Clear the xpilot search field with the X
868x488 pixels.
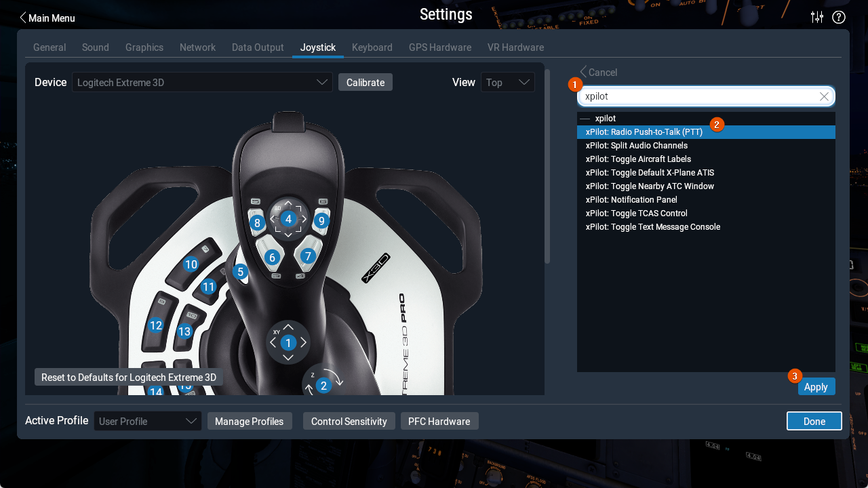[x=824, y=97]
